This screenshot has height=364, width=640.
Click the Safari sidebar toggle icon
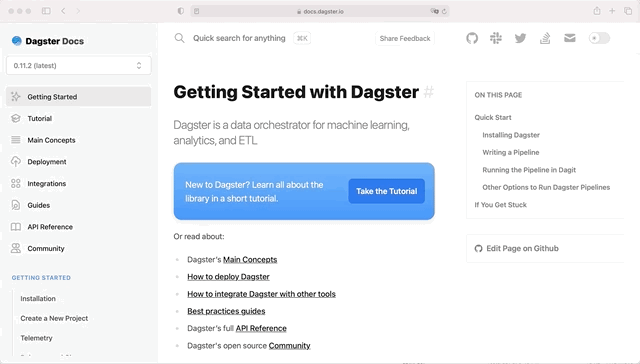[46, 11]
